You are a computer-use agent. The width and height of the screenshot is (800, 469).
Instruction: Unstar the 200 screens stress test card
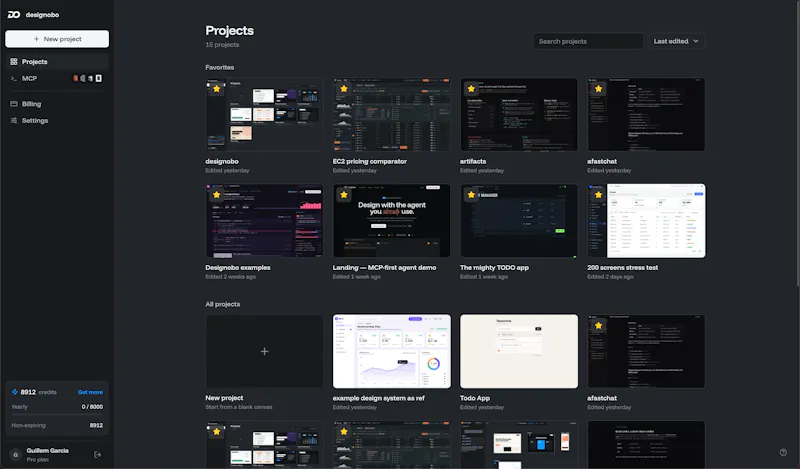(x=598, y=195)
